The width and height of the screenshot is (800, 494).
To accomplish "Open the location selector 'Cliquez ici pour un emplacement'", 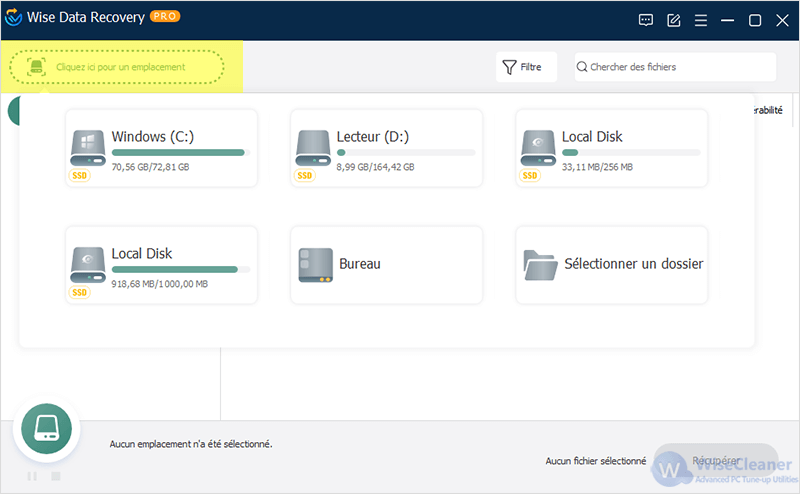I will pos(117,67).
